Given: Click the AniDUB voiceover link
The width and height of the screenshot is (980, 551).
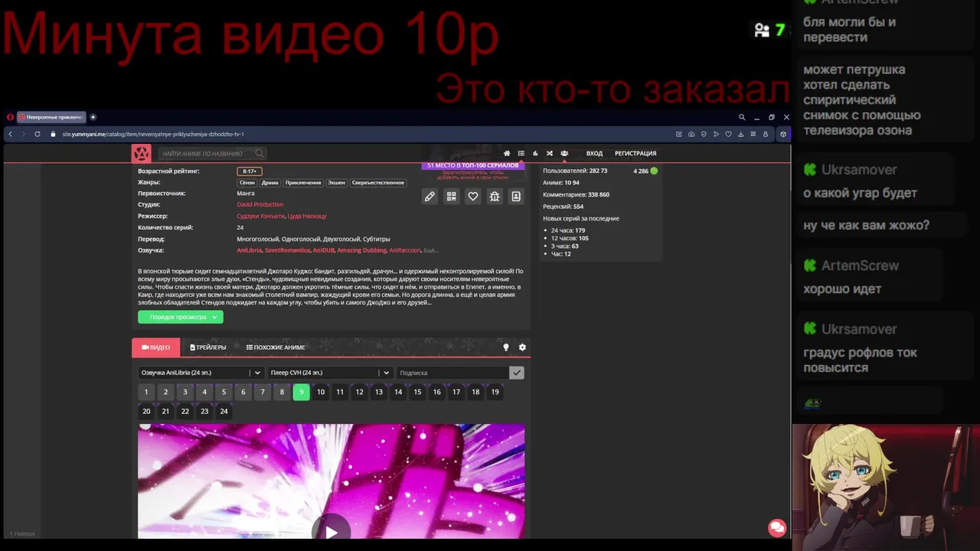Looking at the screenshot, I should [324, 250].
